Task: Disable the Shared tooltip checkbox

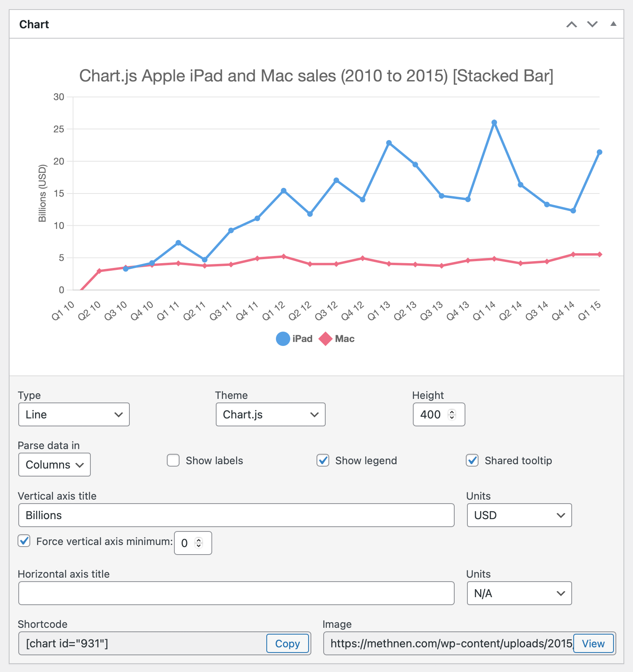Action: pos(472,461)
